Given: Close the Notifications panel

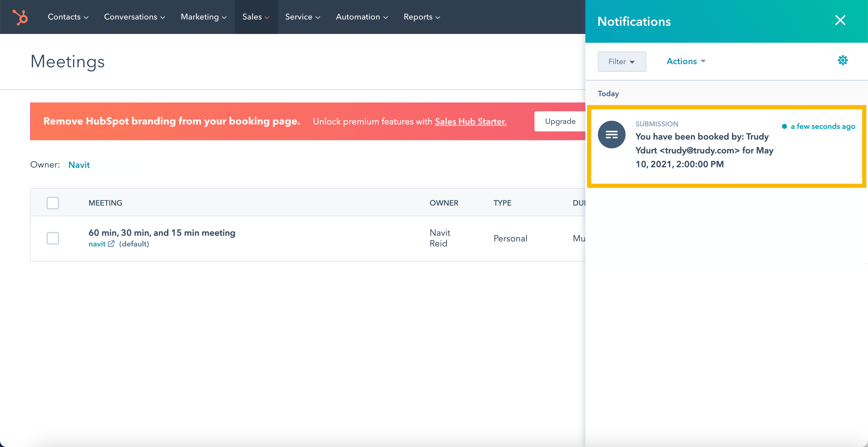Looking at the screenshot, I should pos(840,20).
